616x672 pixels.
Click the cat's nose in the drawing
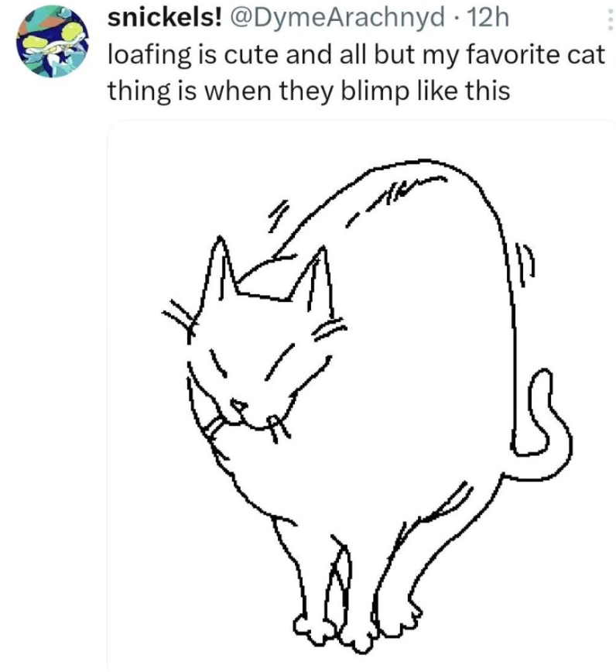coord(239,405)
